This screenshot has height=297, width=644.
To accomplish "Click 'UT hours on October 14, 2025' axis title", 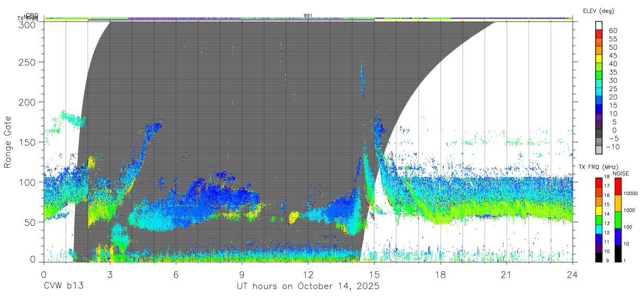I will (308, 287).
